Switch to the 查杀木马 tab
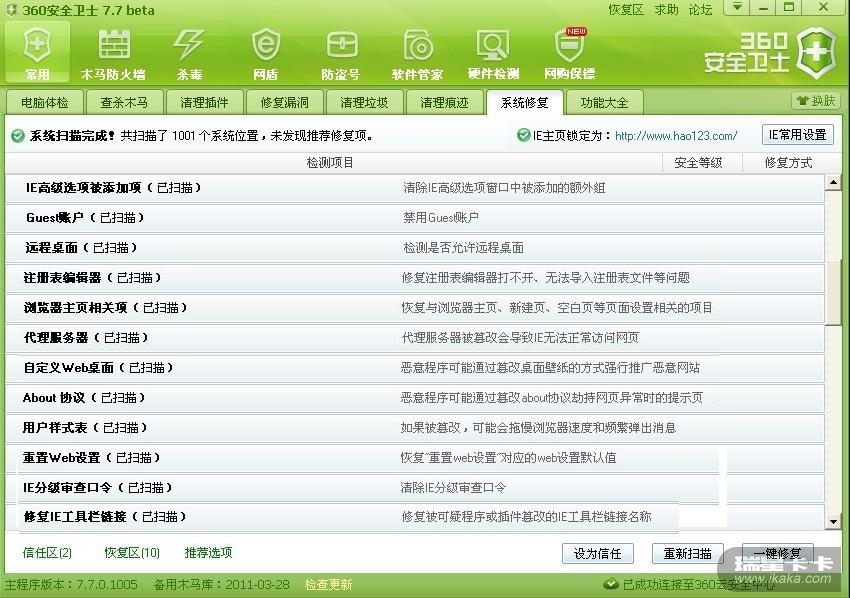The height and width of the screenshot is (598, 850). click(124, 102)
